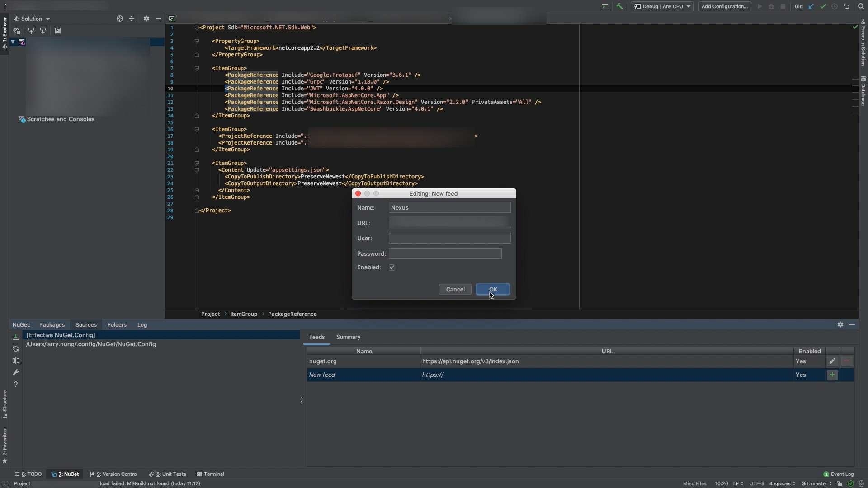Toggle the Enabled checkbox in the dialog
Screen dimensions: 868x488
(x=392, y=267)
